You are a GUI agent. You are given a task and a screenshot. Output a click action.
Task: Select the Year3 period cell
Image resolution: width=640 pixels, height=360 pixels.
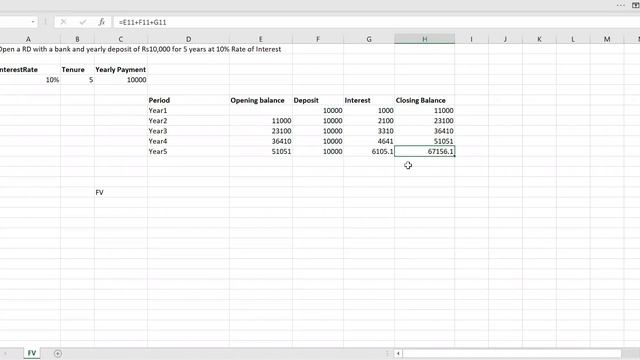(188, 131)
